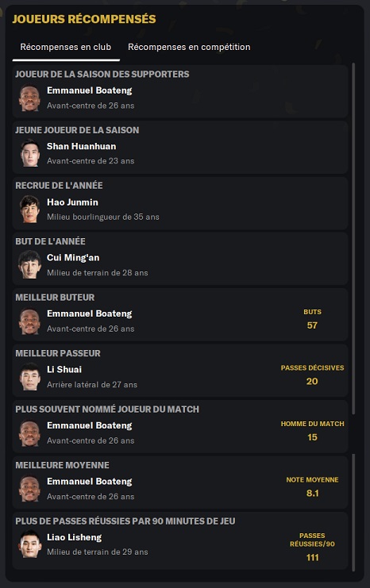370x588 pixels.
Task: Select the Récompenses en club tab
Action: (66, 48)
